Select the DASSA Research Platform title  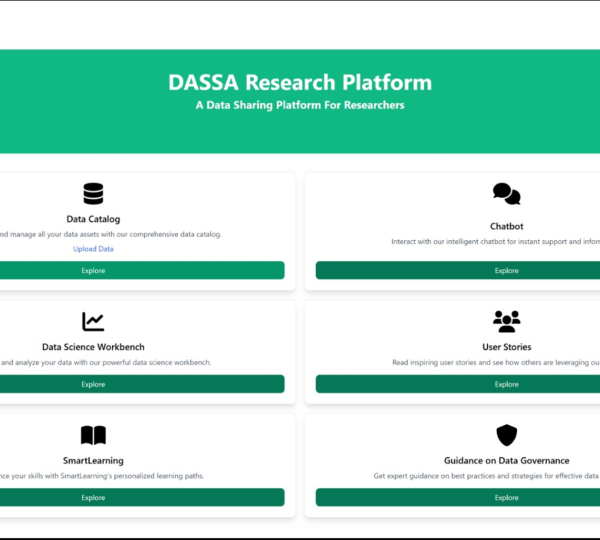point(300,83)
